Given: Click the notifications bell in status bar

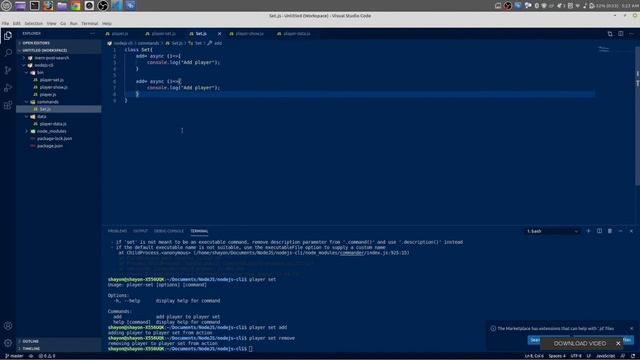Looking at the screenshot, I should (x=633, y=356).
